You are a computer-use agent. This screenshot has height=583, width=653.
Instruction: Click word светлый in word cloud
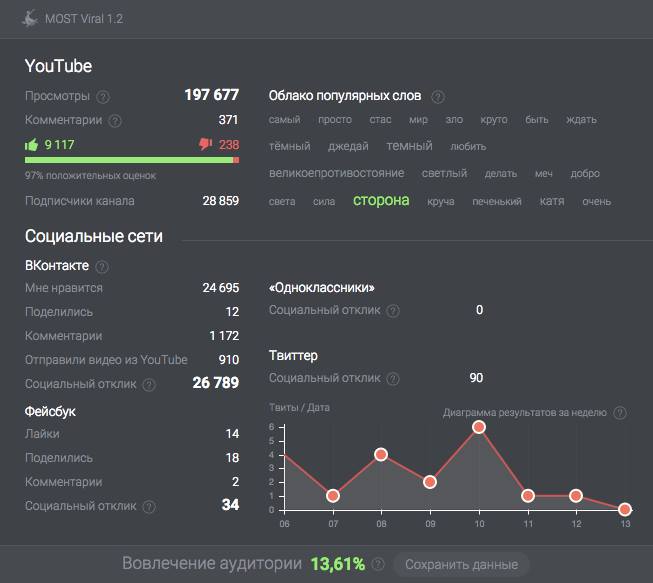point(444,173)
